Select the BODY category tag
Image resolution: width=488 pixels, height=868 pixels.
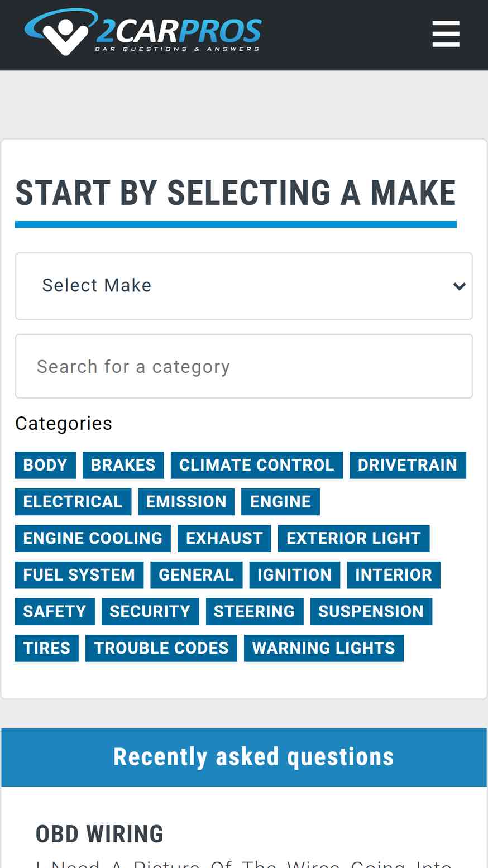(45, 465)
